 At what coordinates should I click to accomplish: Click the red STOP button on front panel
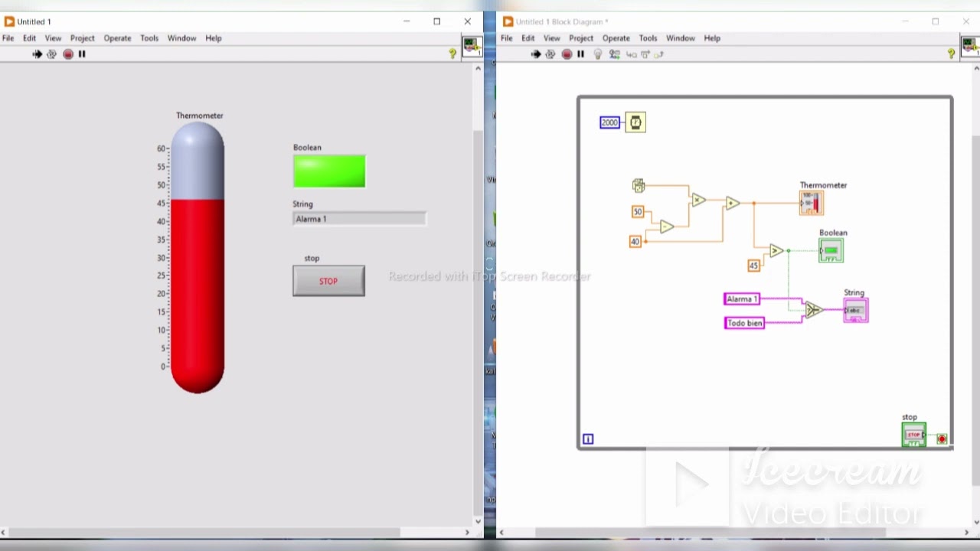pyautogui.click(x=328, y=281)
